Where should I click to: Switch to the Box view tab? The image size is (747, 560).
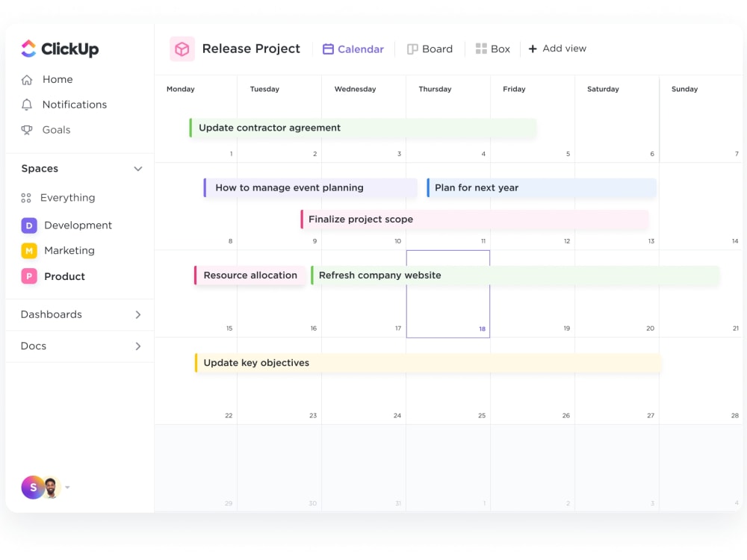pyautogui.click(x=492, y=49)
